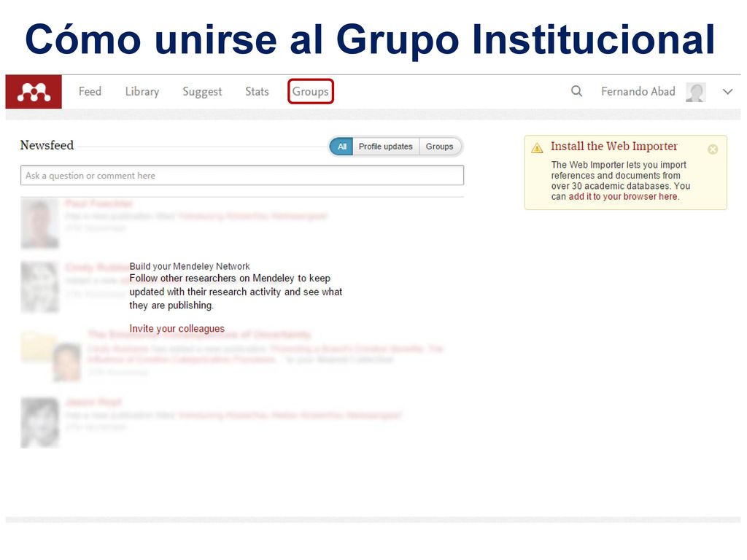Filter newsfeed by Groups
The height and width of the screenshot is (560, 747).
[x=440, y=147]
